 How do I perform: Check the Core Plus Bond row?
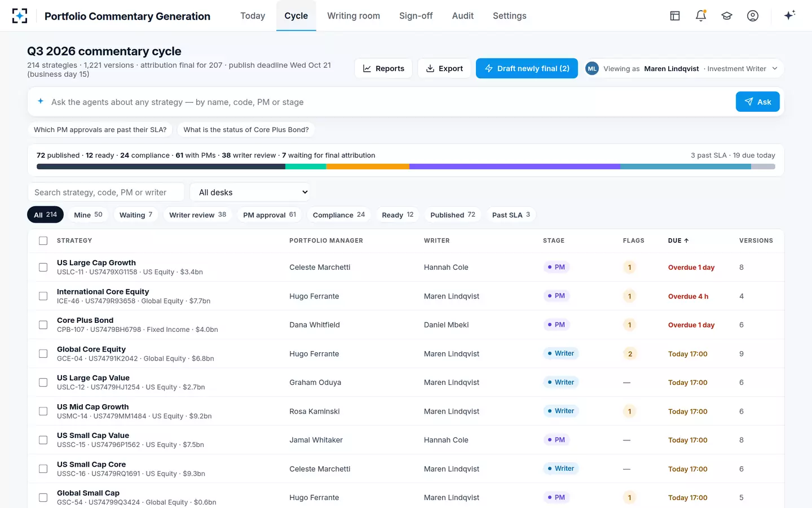(x=43, y=325)
